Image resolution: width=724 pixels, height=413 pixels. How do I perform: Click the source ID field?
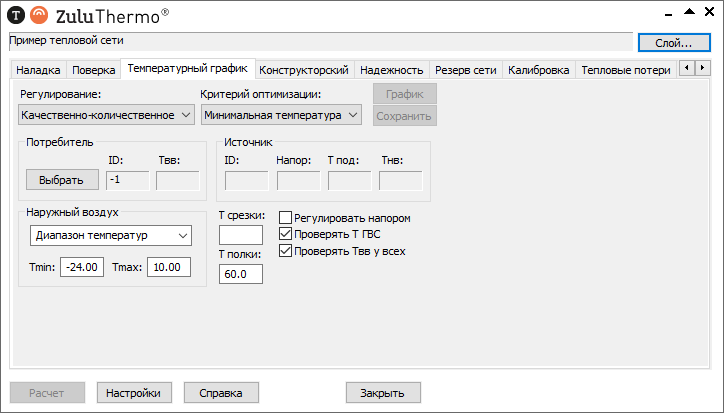click(x=247, y=180)
